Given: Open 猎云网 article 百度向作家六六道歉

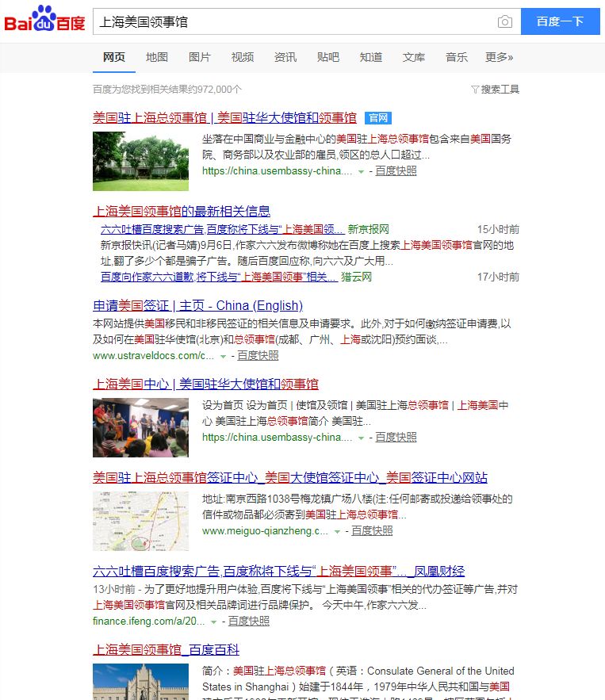Looking at the screenshot, I should tap(219, 277).
